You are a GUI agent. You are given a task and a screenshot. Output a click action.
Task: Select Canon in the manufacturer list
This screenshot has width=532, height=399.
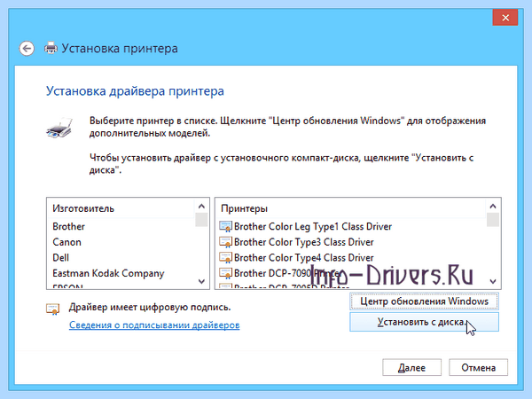[x=66, y=242]
